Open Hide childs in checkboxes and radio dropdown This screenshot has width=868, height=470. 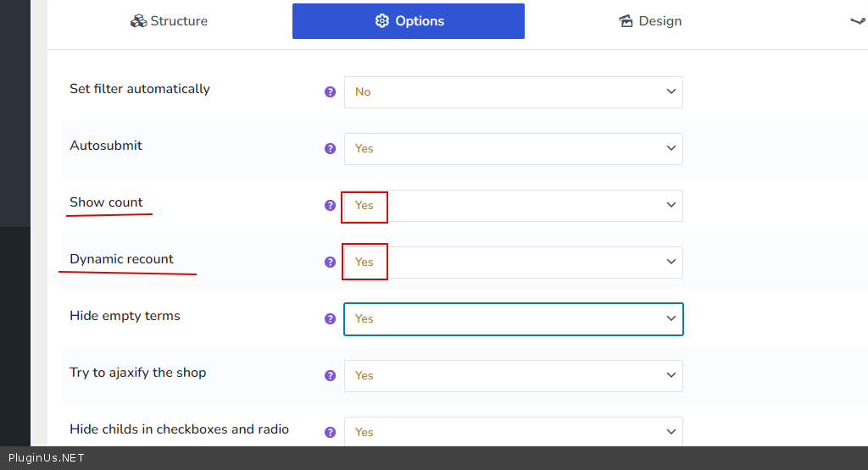513,432
